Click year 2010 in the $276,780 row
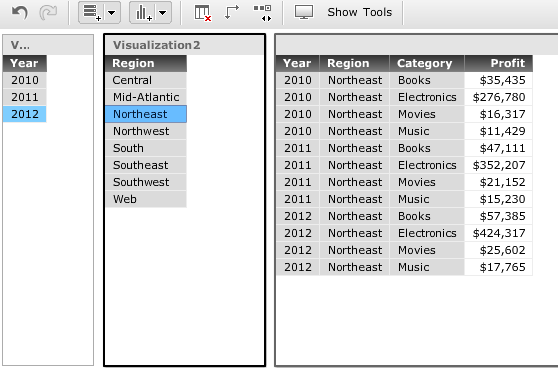558x370 pixels. coord(298,97)
